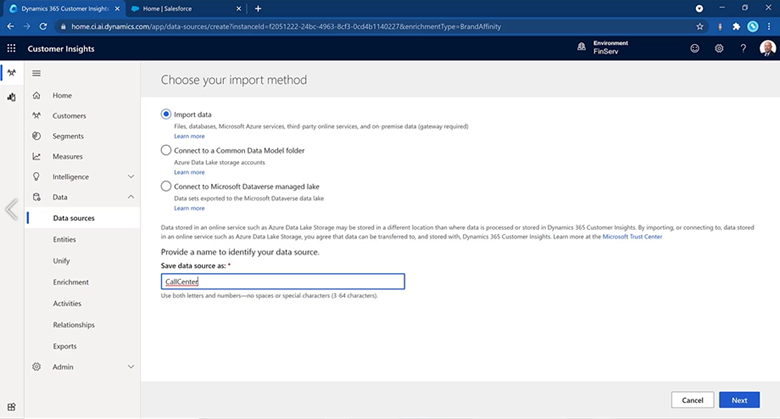This screenshot has width=780, height=419.
Task: Click the Customer Insights app title
Action: [x=61, y=49]
